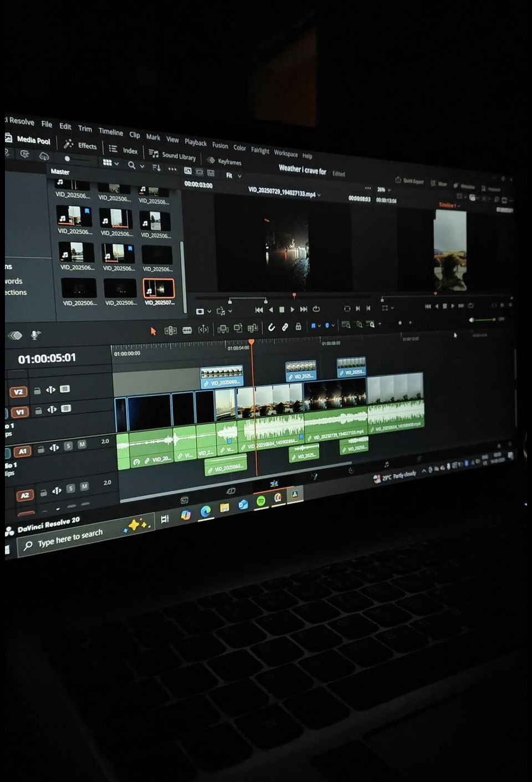Open the source clip name dropdown VID_20250729_194027133.mp4

tap(284, 193)
